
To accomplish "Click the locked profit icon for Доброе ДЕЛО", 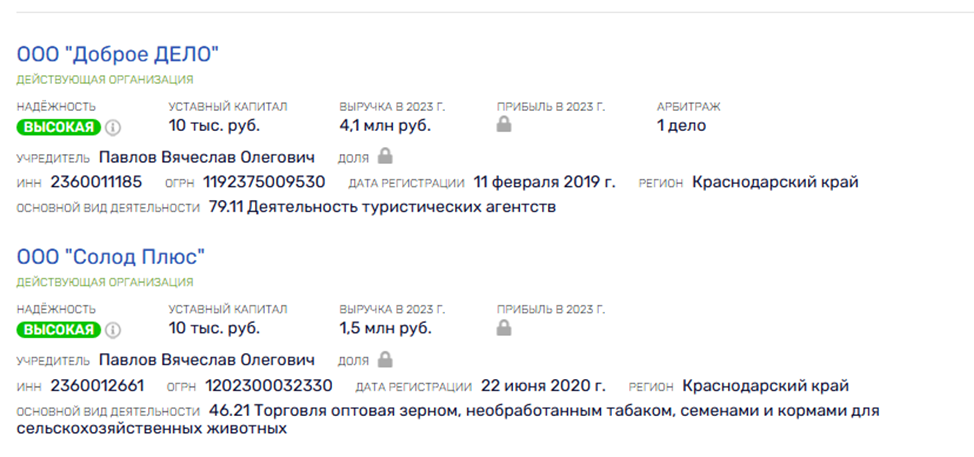I will (504, 125).
